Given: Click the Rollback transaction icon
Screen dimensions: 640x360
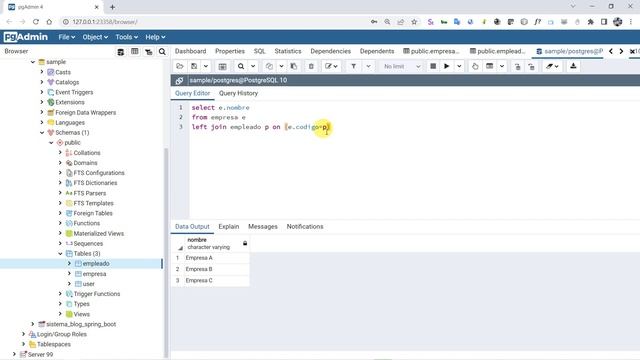Looking at the screenshot, I should point(531,66).
